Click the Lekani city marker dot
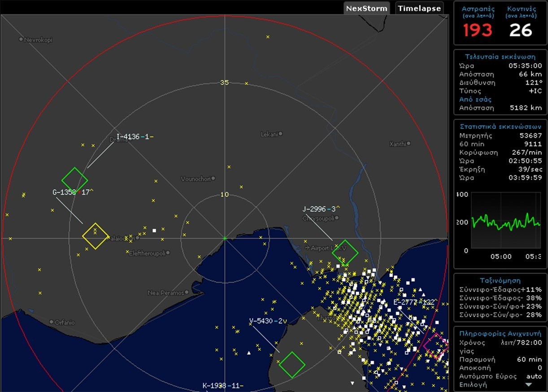Image resolution: width=548 pixels, height=392 pixels. pos(281,134)
